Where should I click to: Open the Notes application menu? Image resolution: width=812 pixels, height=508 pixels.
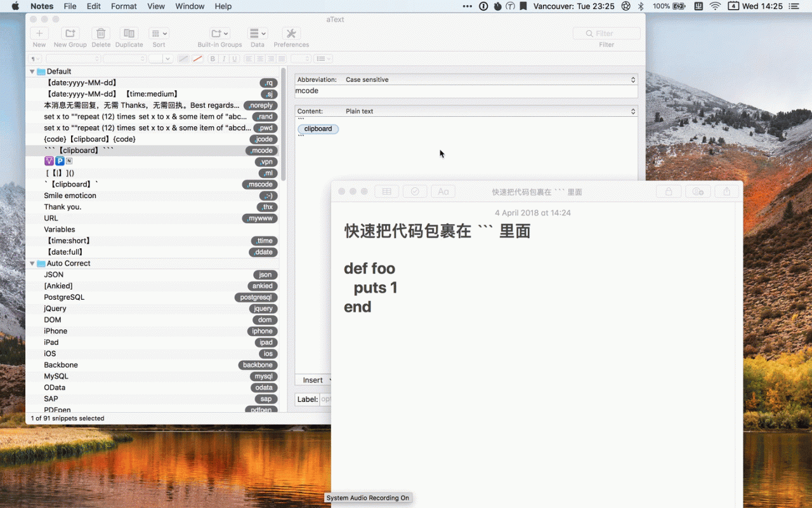point(42,6)
